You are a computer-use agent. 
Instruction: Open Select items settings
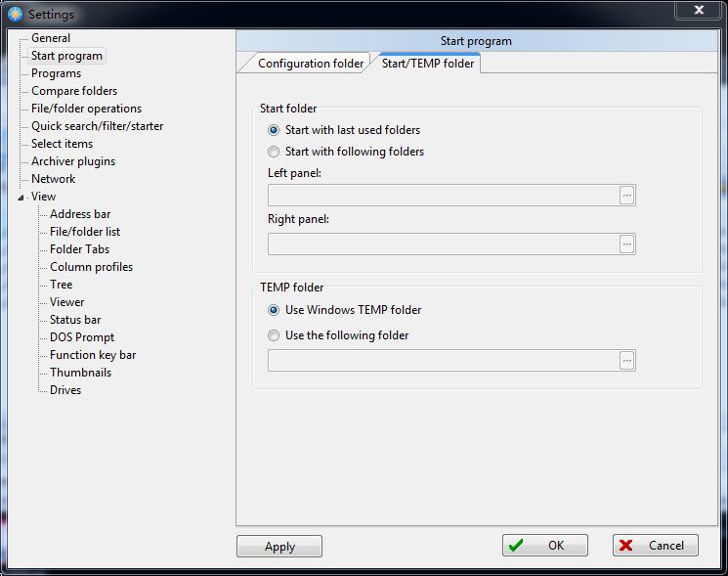[62, 144]
